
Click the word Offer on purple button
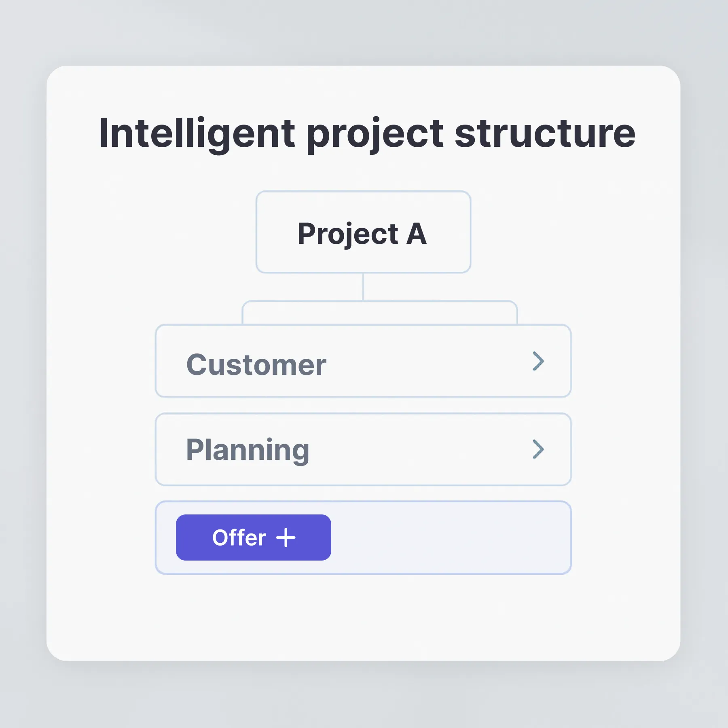(x=239, y=538)
